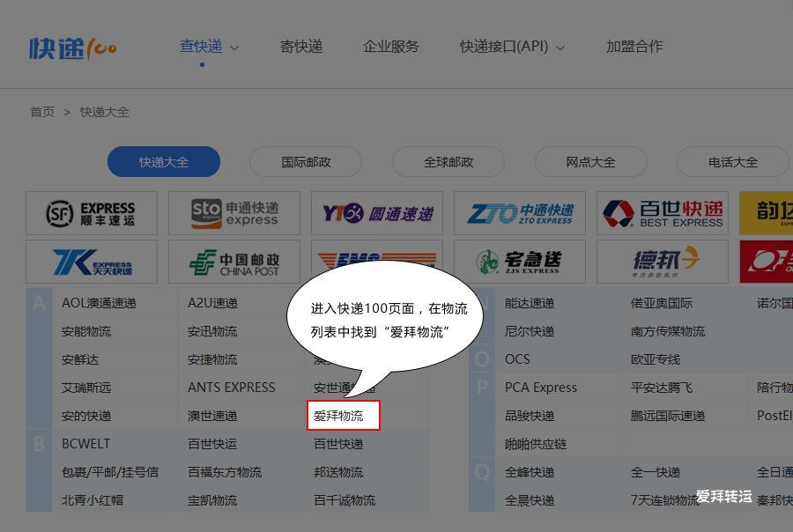Open the 能达速递 courier link
Screen dimensions: 793x532
pyautogui.click(x=530, y=303)
